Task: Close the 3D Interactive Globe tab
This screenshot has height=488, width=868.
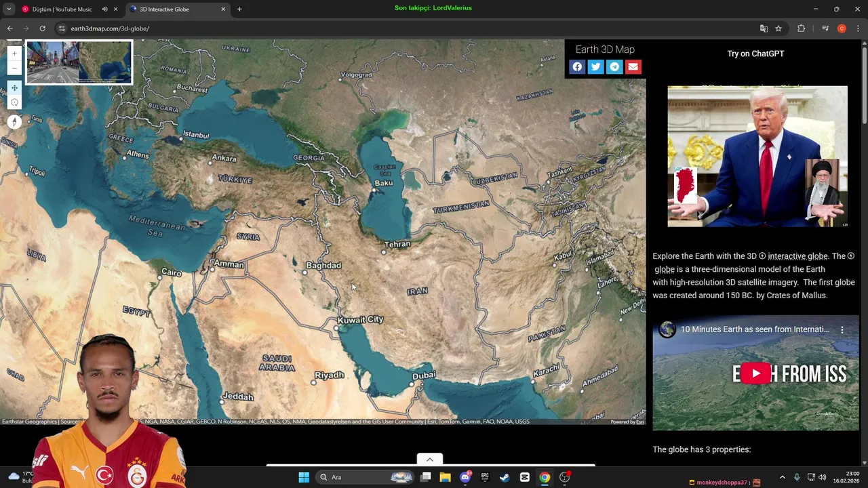Action: (223, 9)
